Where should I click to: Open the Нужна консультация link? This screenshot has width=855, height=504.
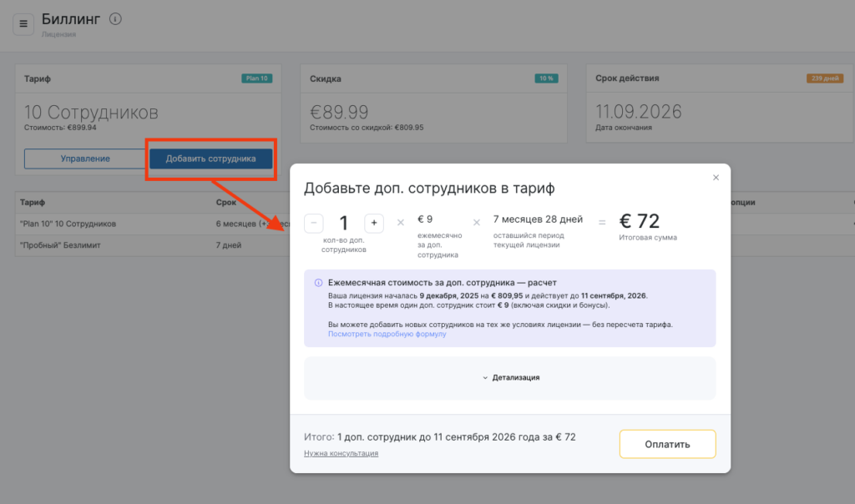point(341,453)
